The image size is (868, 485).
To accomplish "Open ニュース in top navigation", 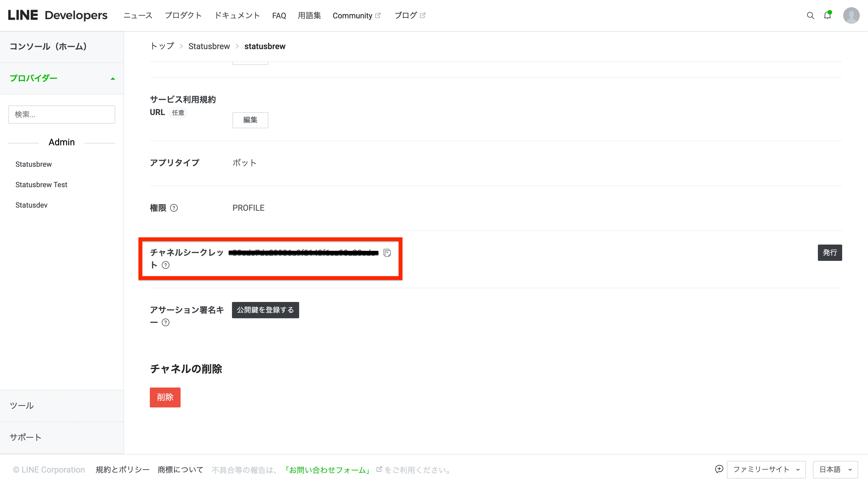I will tap(138, 16).
